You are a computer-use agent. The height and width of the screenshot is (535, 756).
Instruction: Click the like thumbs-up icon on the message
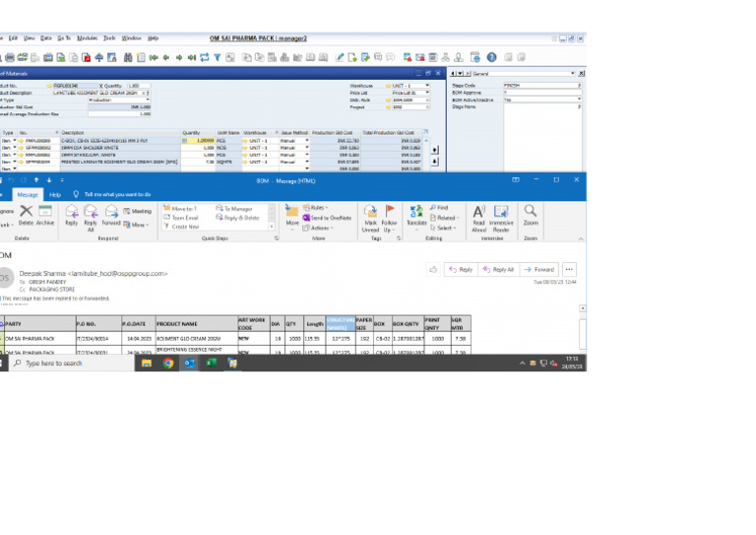pos(433,270)
